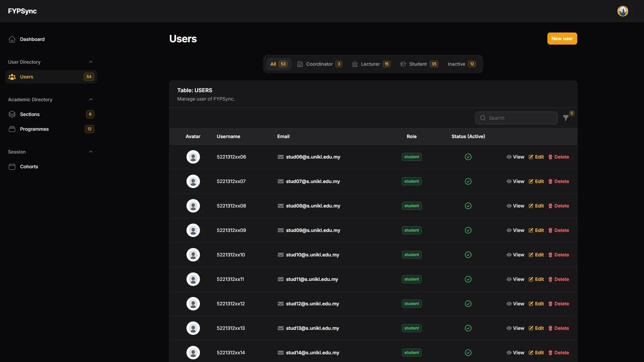Click the New user button
This screenshot has height=362, width=644.
click(x=562, y=39)
